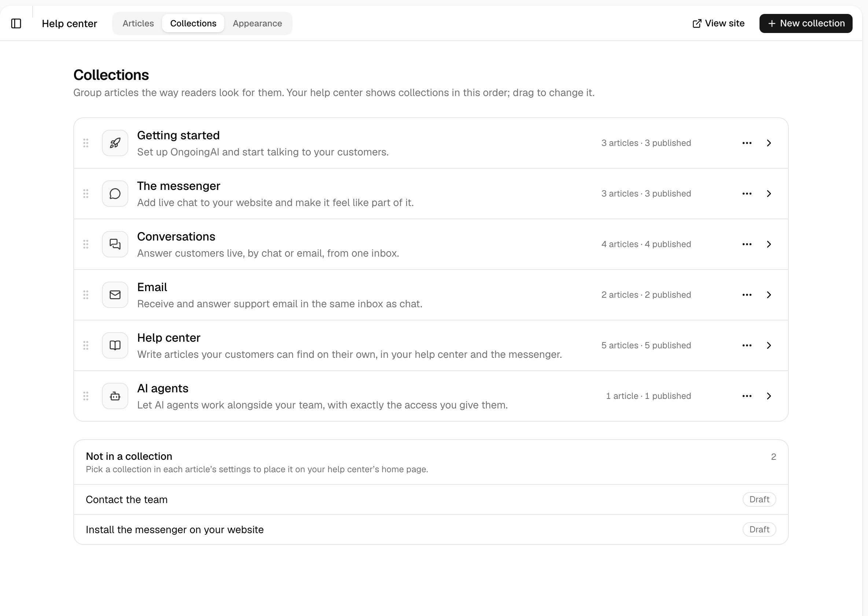This screenshot has height=616, width=868.
Task: Click the 5 articles · 5 published count
Action: point(646,345)
